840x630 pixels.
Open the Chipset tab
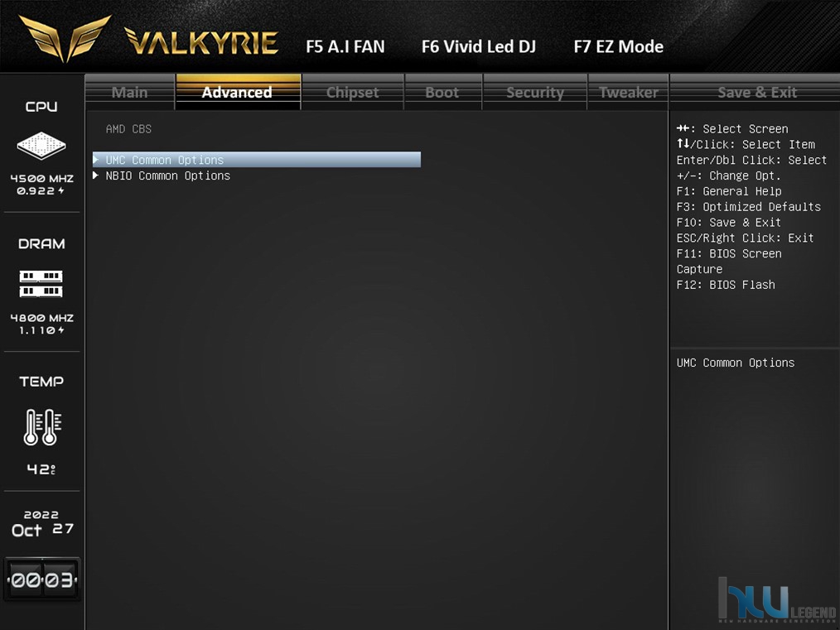coord(353,92)
